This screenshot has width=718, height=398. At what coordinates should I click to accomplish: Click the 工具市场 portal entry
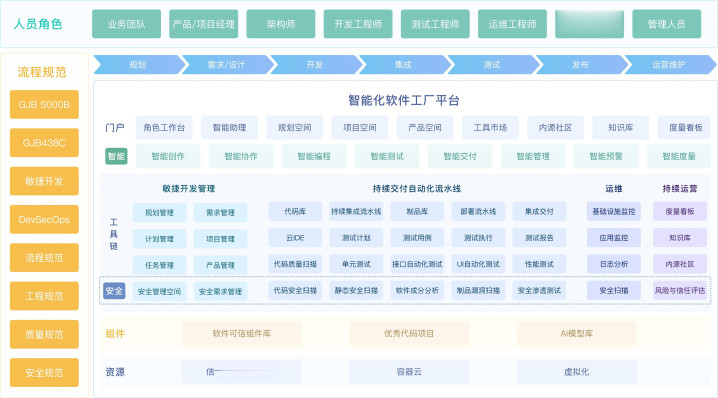point(490,127)
